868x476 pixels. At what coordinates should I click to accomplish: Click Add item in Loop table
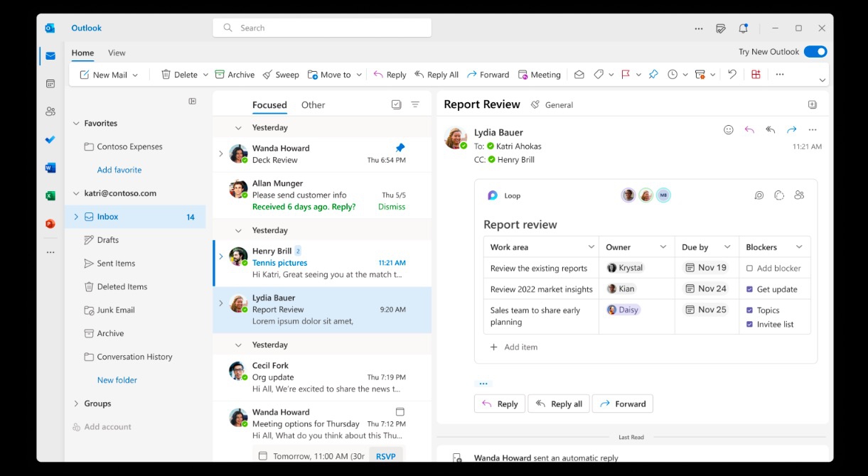click(x=514, y=347)
